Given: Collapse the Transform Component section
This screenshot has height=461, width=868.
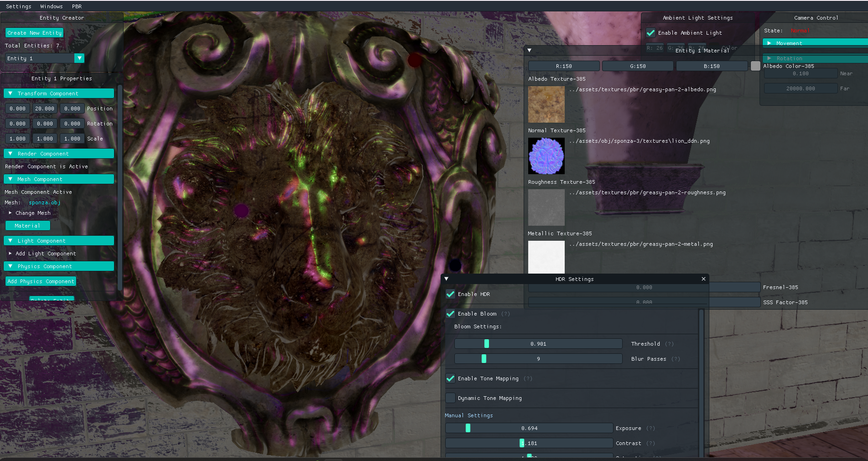Looking at the screenshot, I should coord(59,93).
